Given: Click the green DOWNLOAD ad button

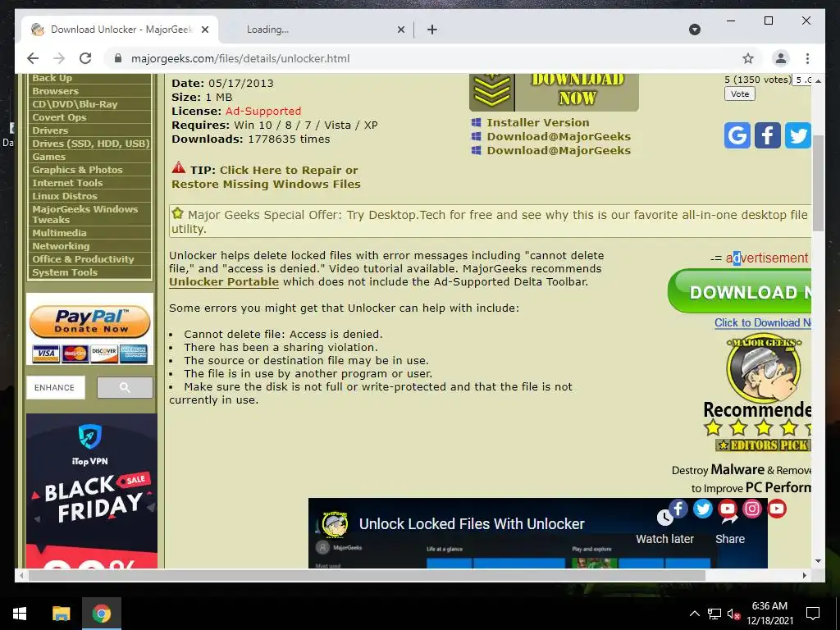Looking at the screenshot, I should point(739,292).
